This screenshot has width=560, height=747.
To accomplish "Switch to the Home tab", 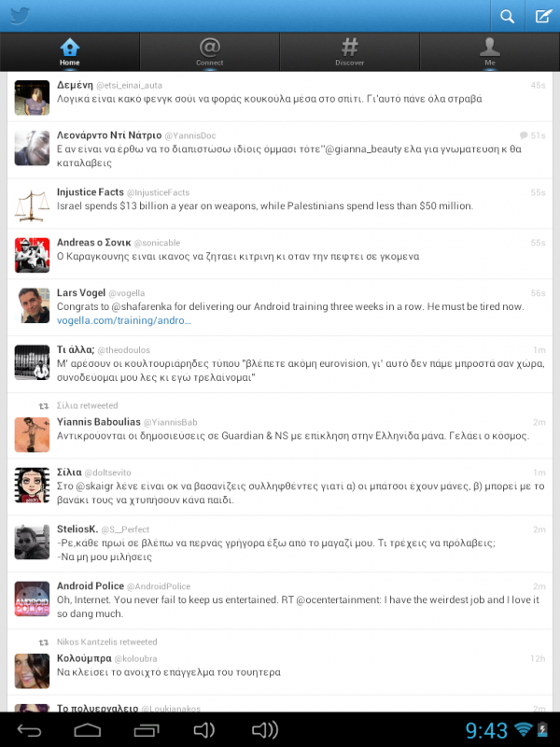I will (69, 52).
